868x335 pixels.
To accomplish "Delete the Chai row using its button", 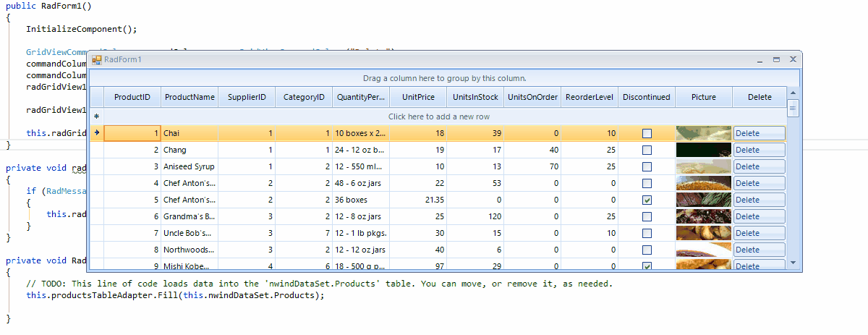I will click(759, 133).
